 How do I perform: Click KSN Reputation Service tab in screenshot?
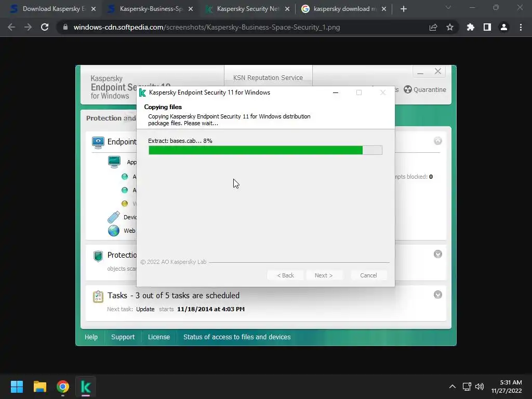pyautogui.click(x=268, y=78)
